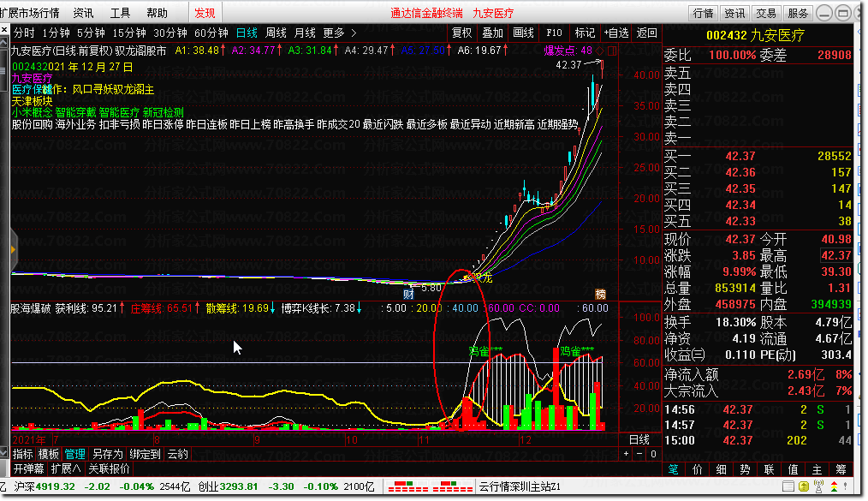
Task: Switch chart to 15分钟 period
Action: [x=129, y=33]
